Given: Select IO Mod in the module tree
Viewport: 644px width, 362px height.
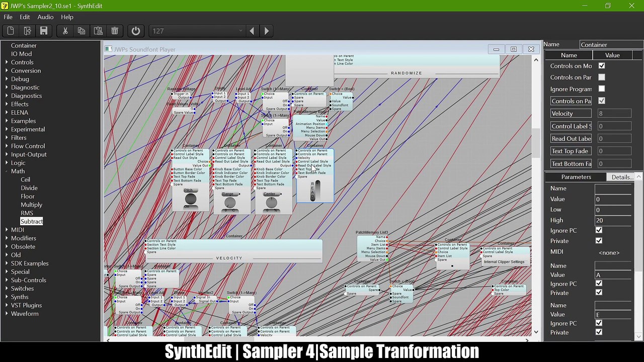Looking at the screenshot, I should 21,54.
